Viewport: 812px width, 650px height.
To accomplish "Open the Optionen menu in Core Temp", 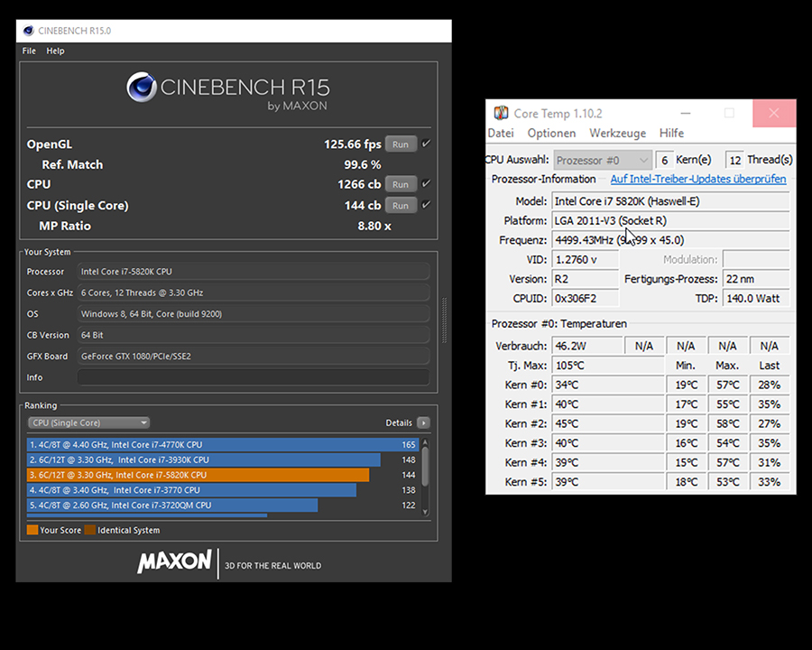I will click(551, 134).
